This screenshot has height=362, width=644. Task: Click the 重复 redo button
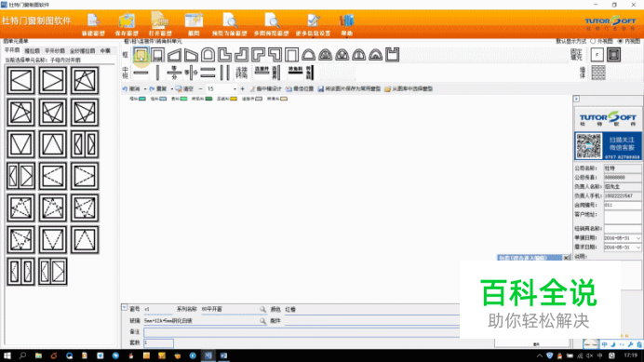coord(158,88)
